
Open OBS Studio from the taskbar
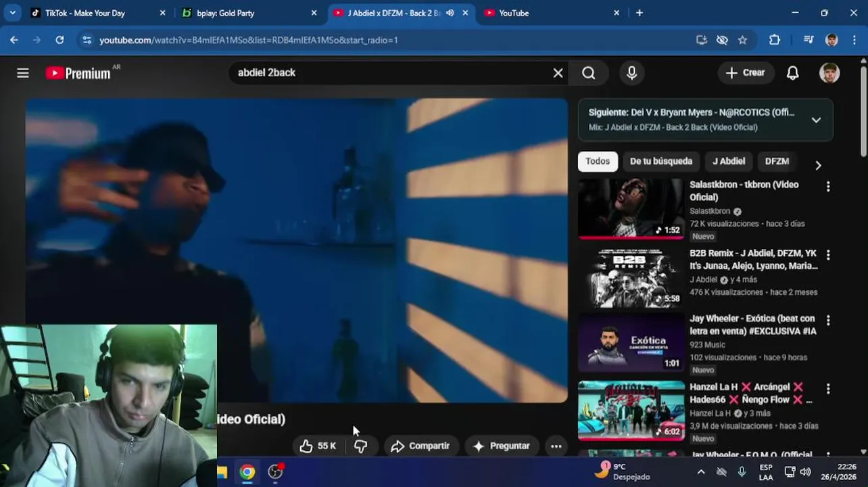pyautogui.click(x=275, y=472)
